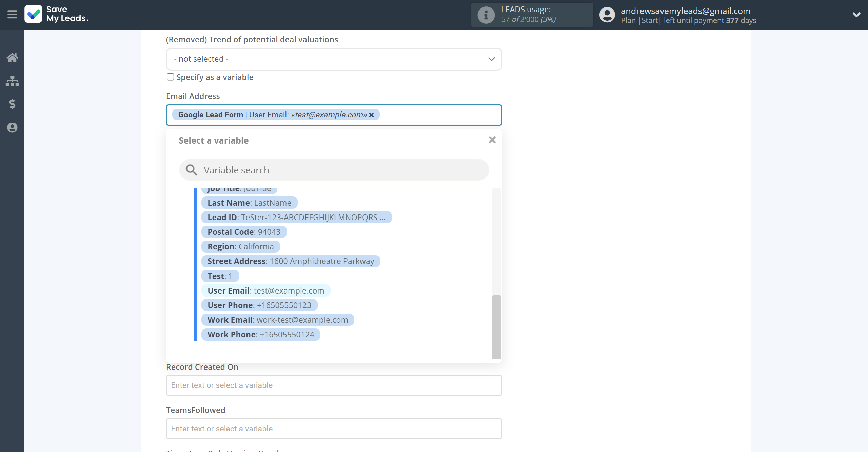This screenshot has width=868, height=452.
Task: Click the user avatar icon in header
Action: tap(607, 15)
